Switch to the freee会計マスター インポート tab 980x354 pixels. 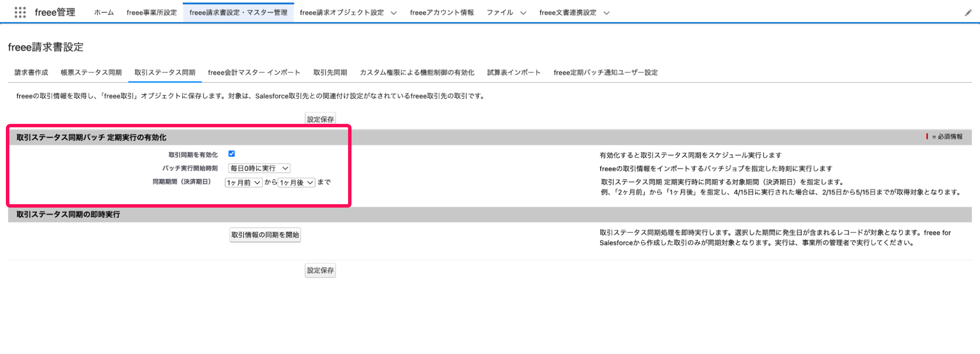click(x=254, y=72)
